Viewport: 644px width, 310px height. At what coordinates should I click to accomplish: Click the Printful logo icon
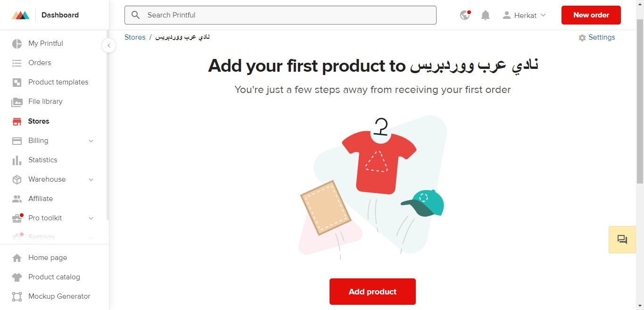(x=21, y=15)
